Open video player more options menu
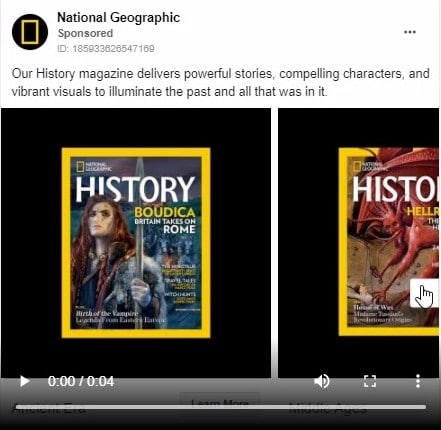The image size is (441, 430). click(x=418, y=381)
